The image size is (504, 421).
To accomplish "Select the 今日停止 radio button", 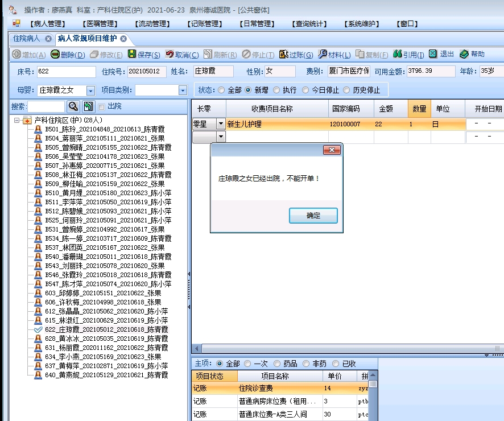I will click(x=305, y=90).
